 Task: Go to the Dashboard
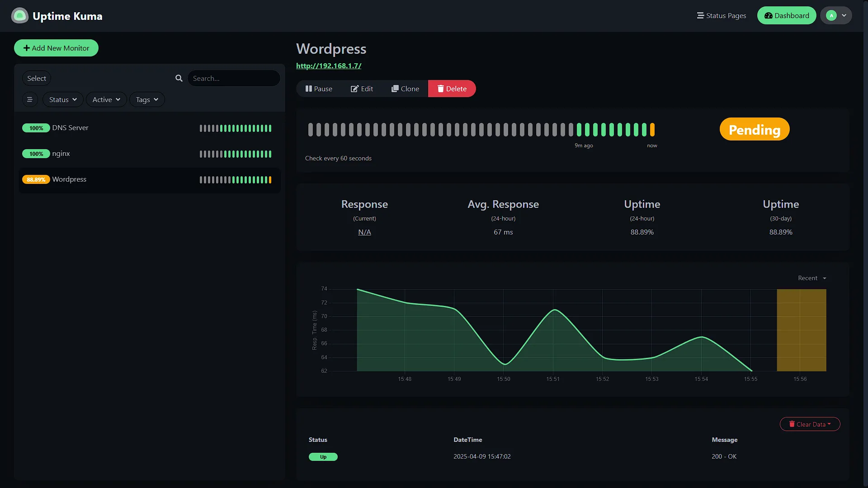(787, 15)
